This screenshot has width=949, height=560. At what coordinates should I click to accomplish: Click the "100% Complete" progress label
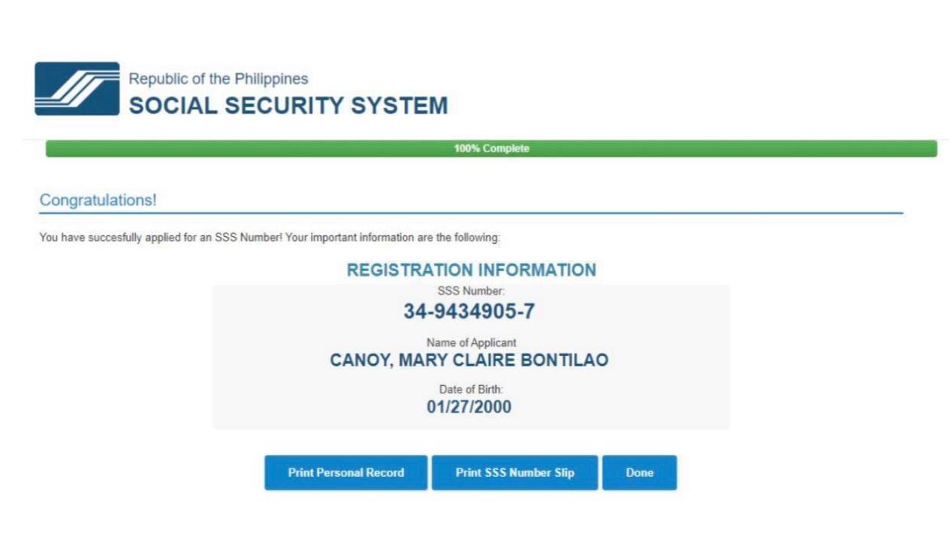click(491, 148)
